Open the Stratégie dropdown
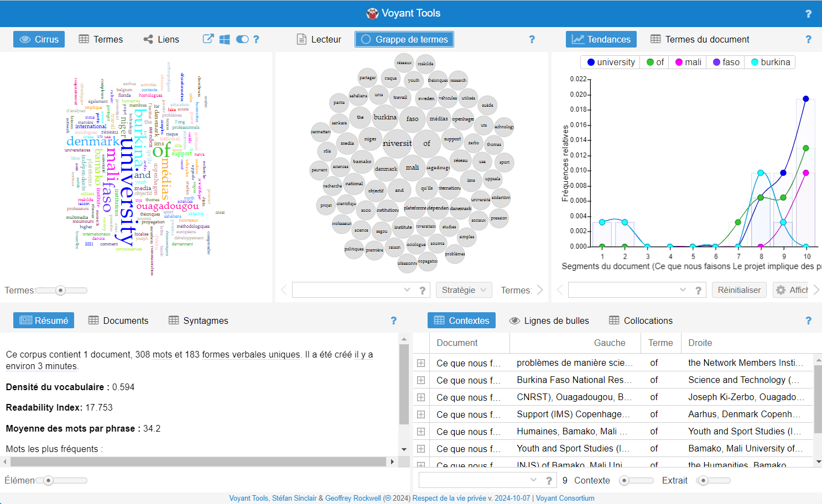822x504 pixels. [x=464, y=290]
